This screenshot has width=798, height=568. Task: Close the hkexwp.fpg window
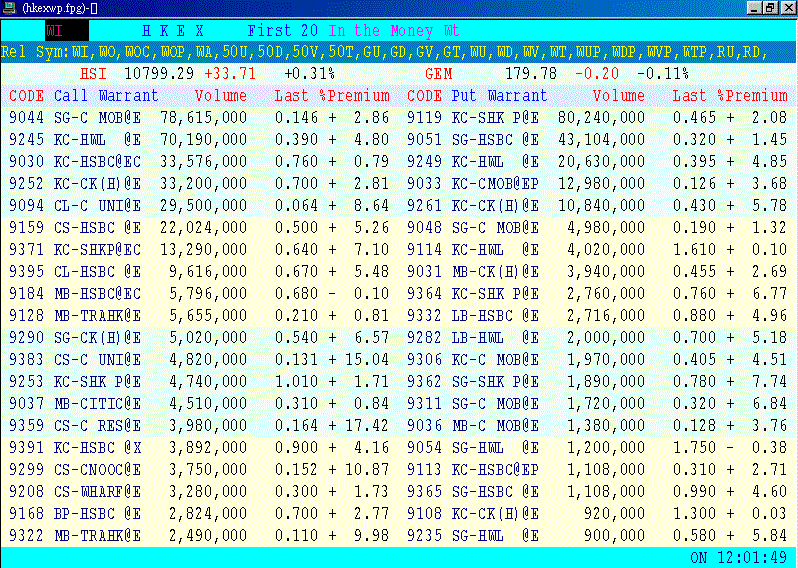[x=787, y=8]
